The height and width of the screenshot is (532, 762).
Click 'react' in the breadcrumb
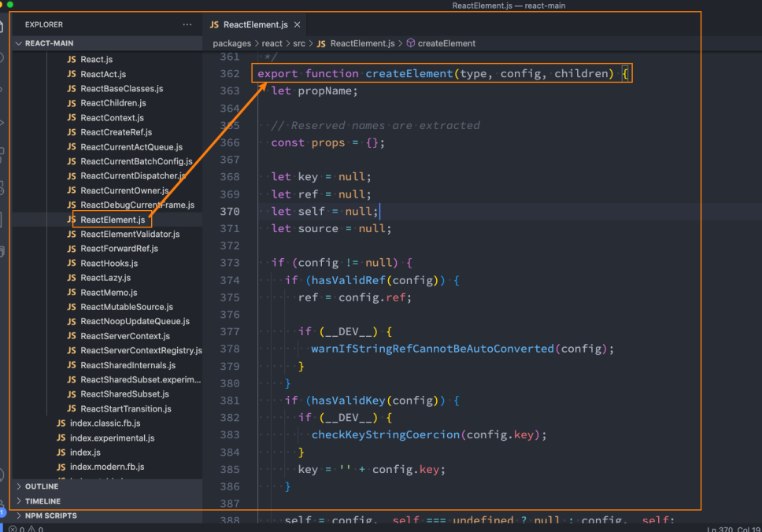[272, 43]
